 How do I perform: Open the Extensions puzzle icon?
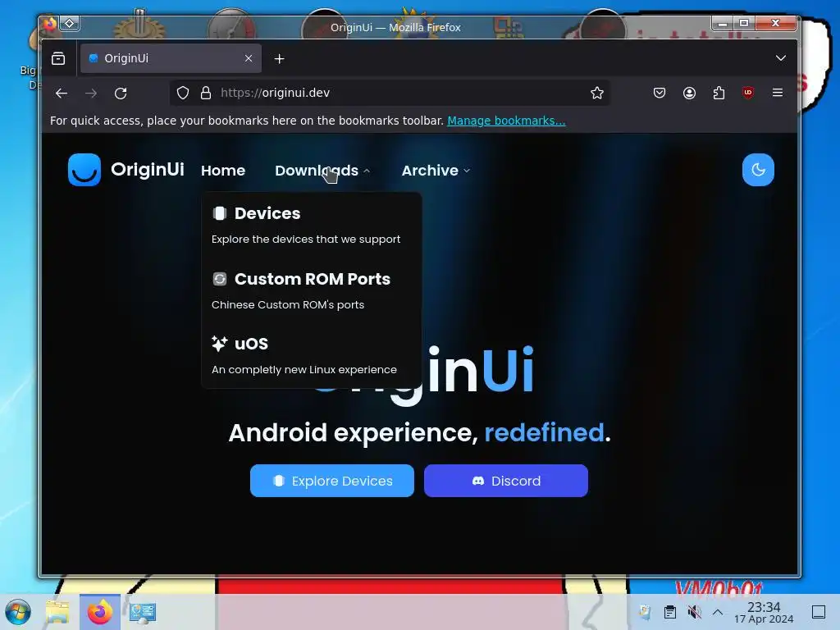click(719, 93)
